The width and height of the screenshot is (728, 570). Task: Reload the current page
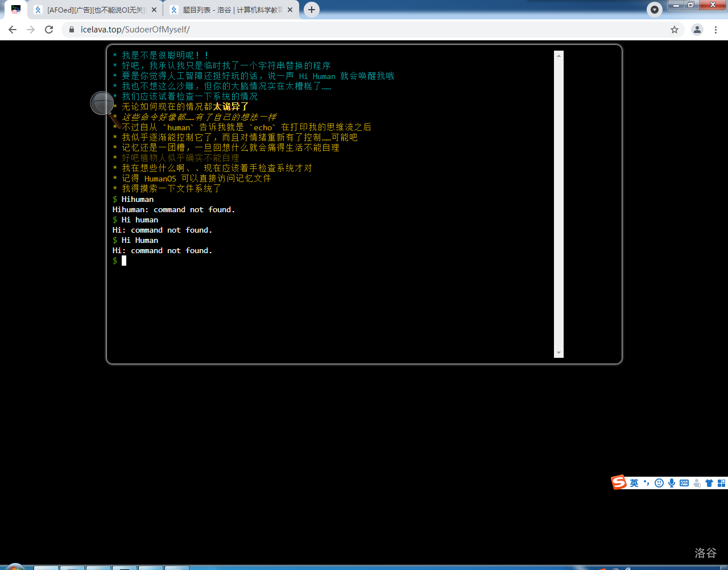point(49,30)
